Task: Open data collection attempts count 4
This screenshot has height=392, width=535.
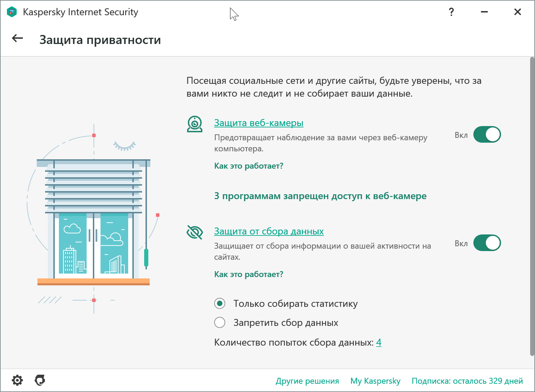Action: point(379,342)
